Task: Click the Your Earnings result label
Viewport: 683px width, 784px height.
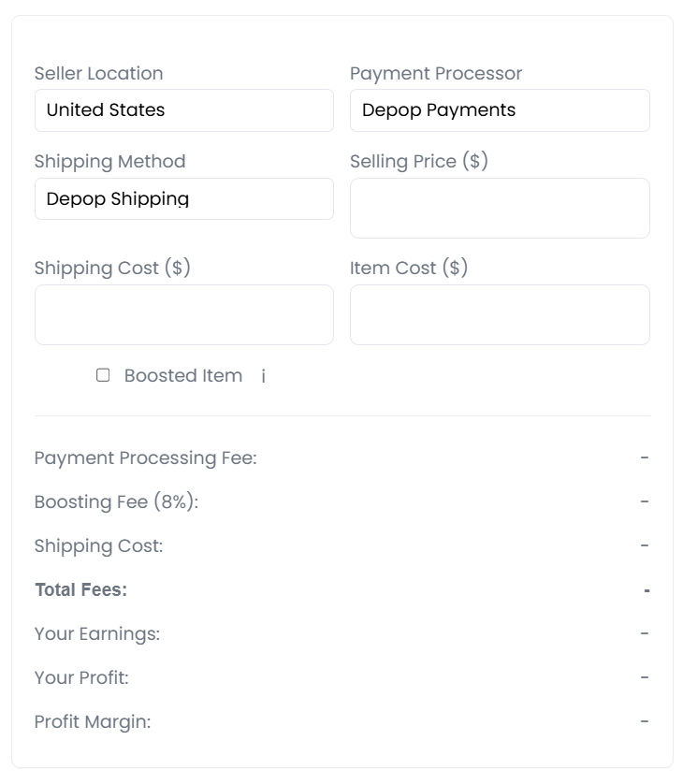Action: point(96,634)
